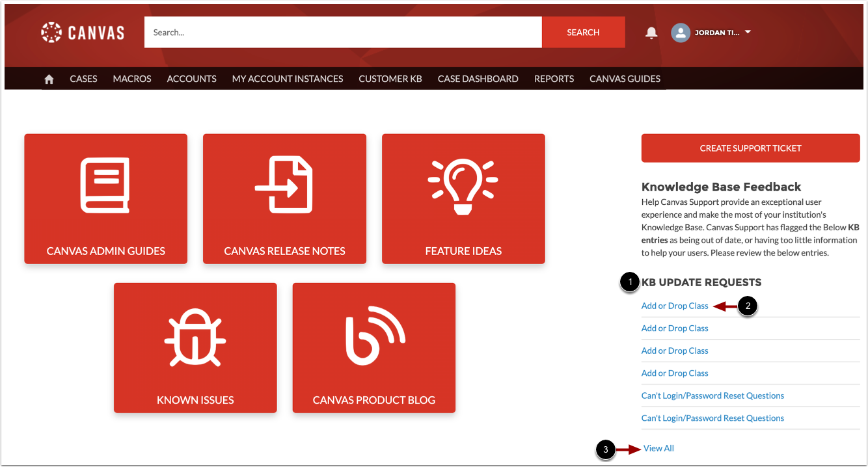Open Customer KB tab
Viewport: 868px width, 467px height.
point(390,79)
